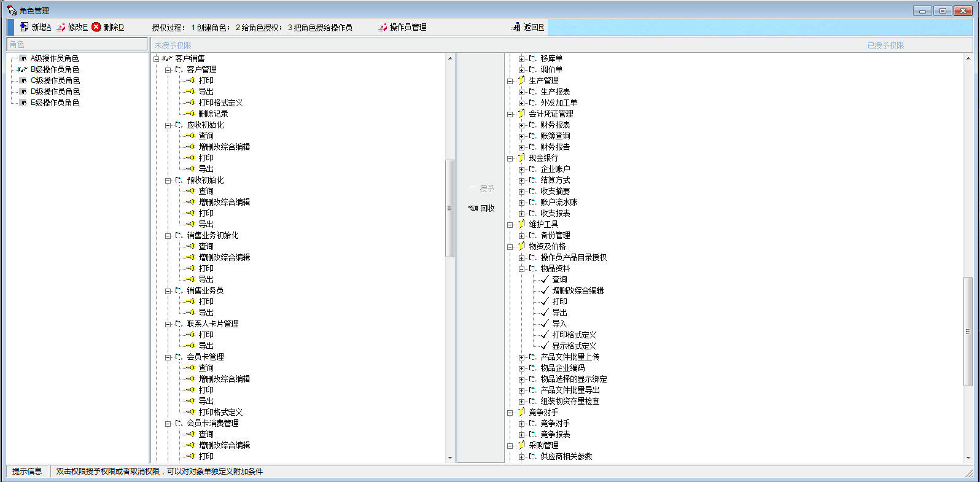Click the 新增A add role icon
Image resolution: width=980 pixels, height=482 pixels.
tap(24, 27)
